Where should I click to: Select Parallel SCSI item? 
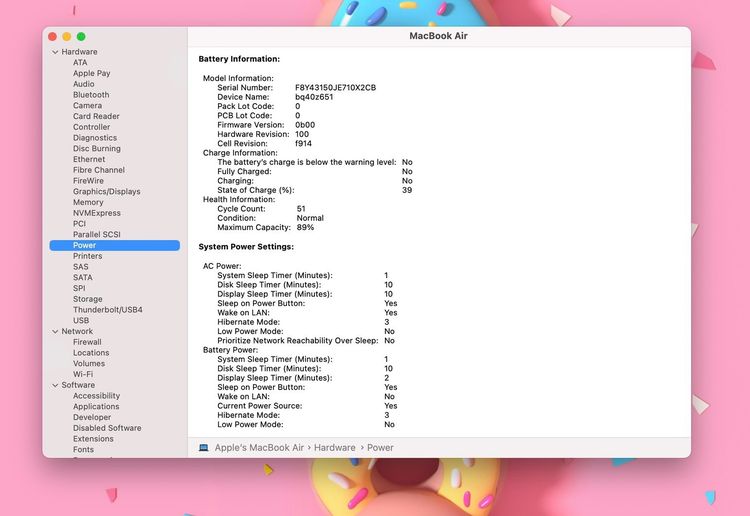97,235
